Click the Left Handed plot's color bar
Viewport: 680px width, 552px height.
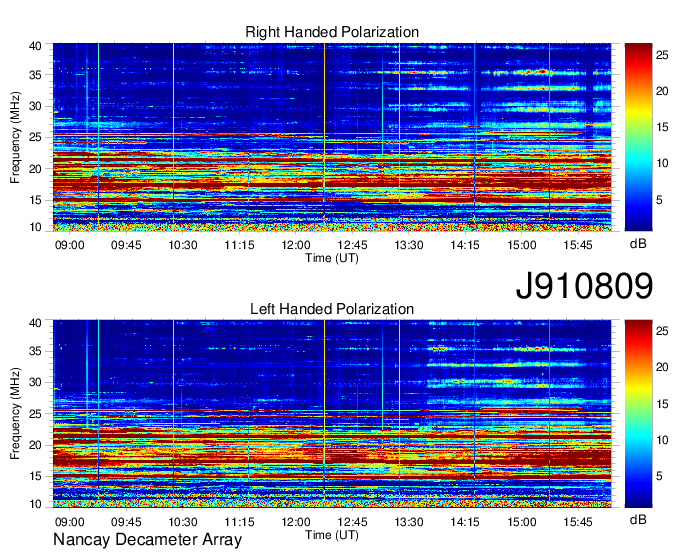638,414
